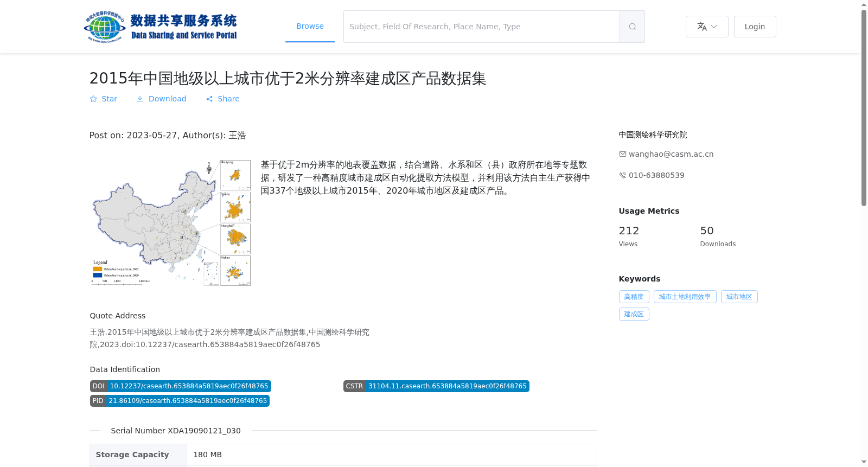The width and height of the screenshot is (868, 467).
Task: Open the language switcher dropdown
Action: tap(707, 27)
